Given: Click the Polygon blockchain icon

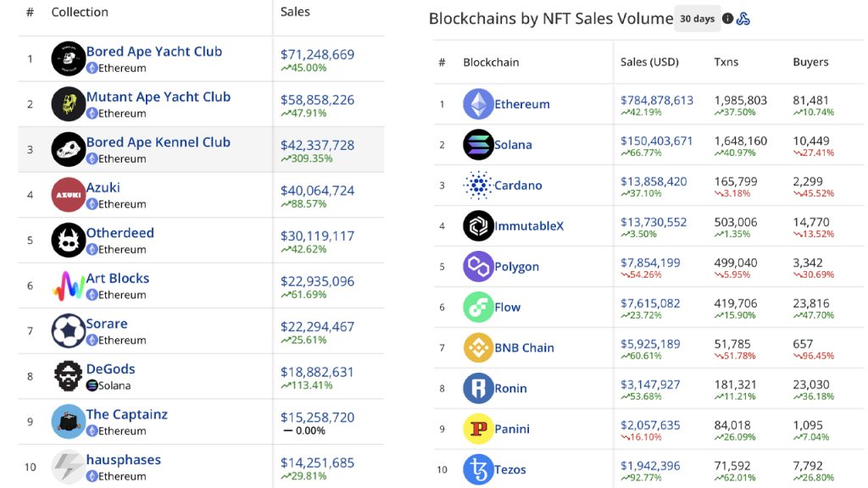Looking at the screenshot, I should click(x=478, y=266).
